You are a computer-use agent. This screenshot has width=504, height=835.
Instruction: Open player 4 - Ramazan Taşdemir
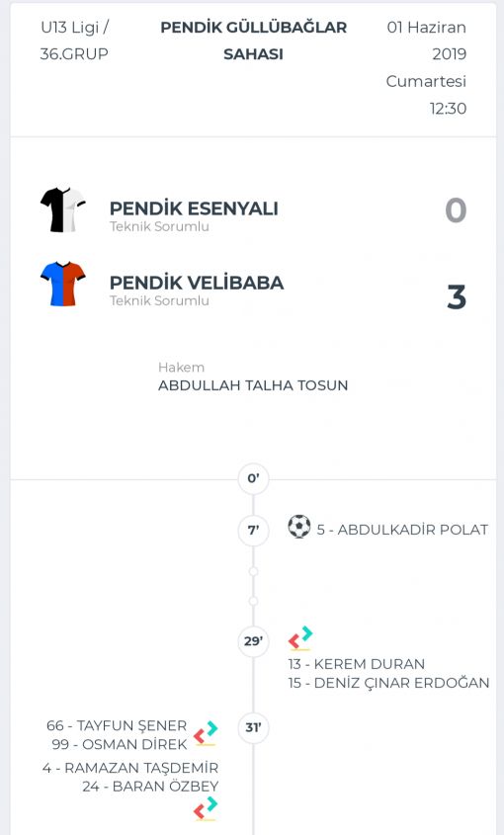pos(130,768)
